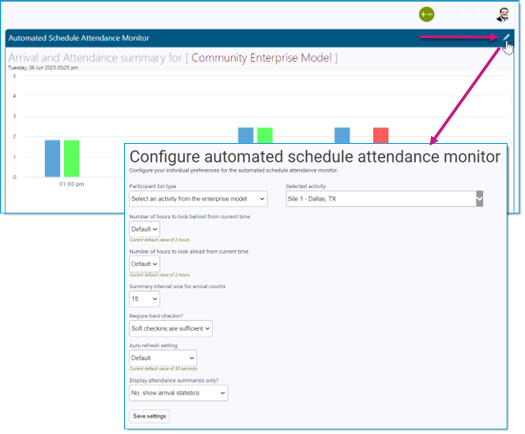Click the rightmost blue bar beside red bar
Image resolution: width=525 pixels, height=434 pixels.
pyautogui.click(x=342, y=135)
